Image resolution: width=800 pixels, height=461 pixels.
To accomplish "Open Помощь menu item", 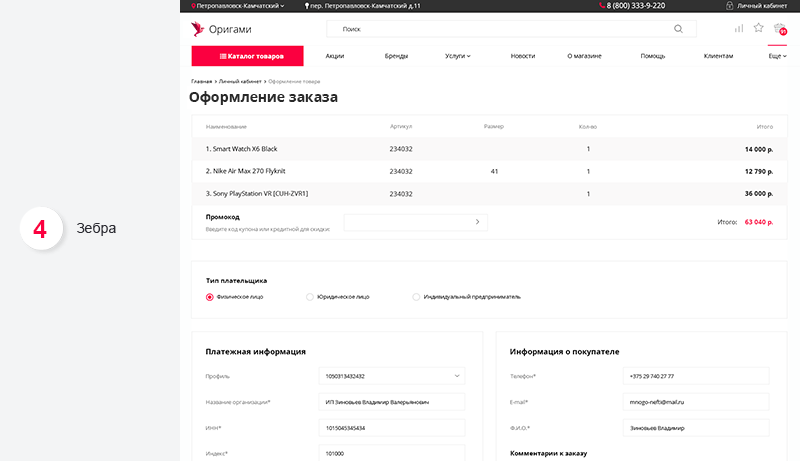I will pos(653,56).
